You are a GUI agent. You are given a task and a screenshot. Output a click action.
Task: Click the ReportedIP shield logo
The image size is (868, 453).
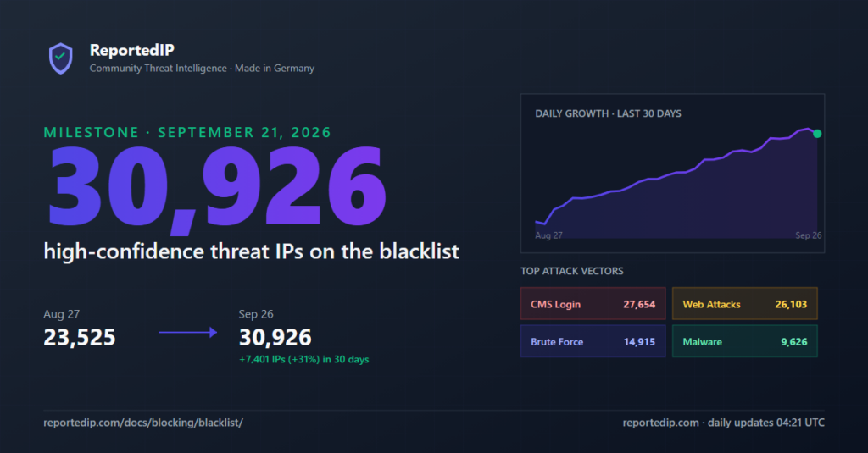coord(60,58)
